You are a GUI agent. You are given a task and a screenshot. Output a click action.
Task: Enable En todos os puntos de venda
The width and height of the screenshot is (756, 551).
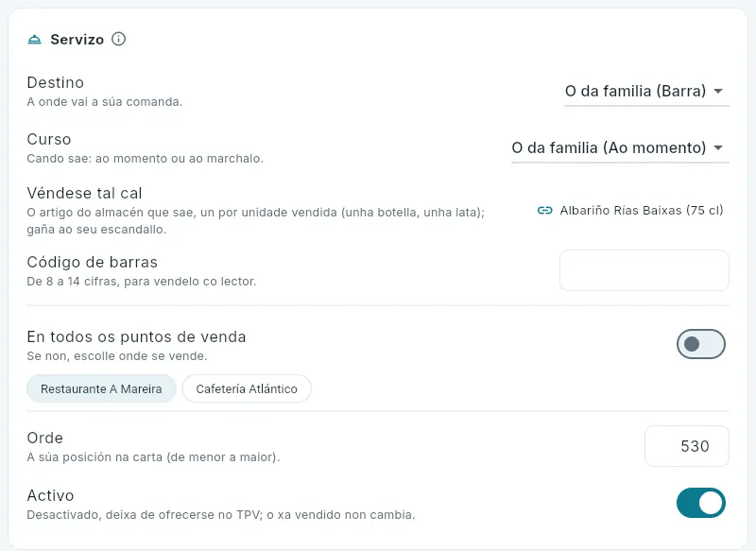point(700,344)
